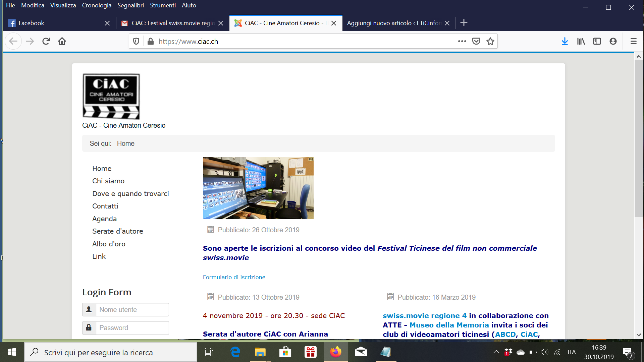
Task: Open the Firefox home page
Action: pyautogui.click(x=62, y=41)
